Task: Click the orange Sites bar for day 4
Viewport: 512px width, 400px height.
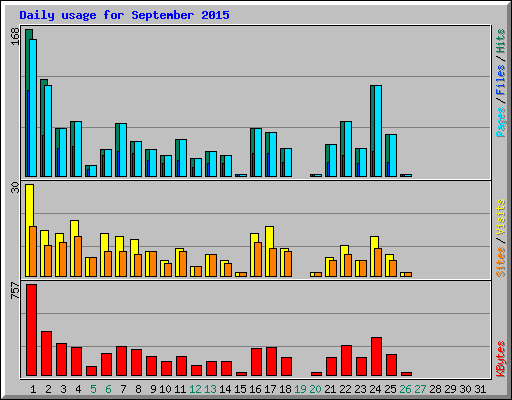Action: (x=78, y=256)
